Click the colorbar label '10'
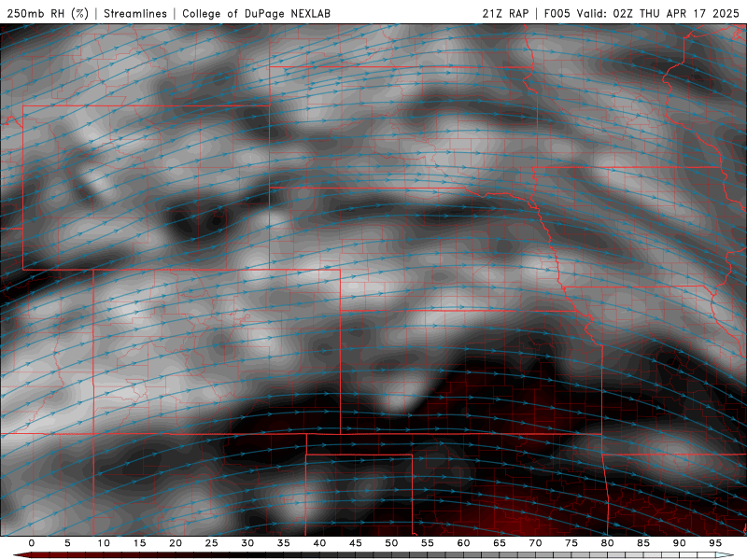This screenshot has width=747, height=560. tap(104, 543)
